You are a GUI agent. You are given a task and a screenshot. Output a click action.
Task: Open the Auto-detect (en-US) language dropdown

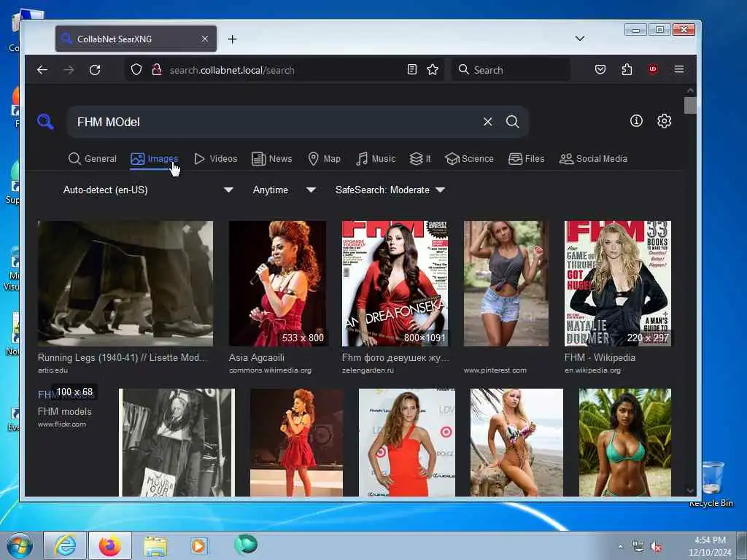(147, 190)
